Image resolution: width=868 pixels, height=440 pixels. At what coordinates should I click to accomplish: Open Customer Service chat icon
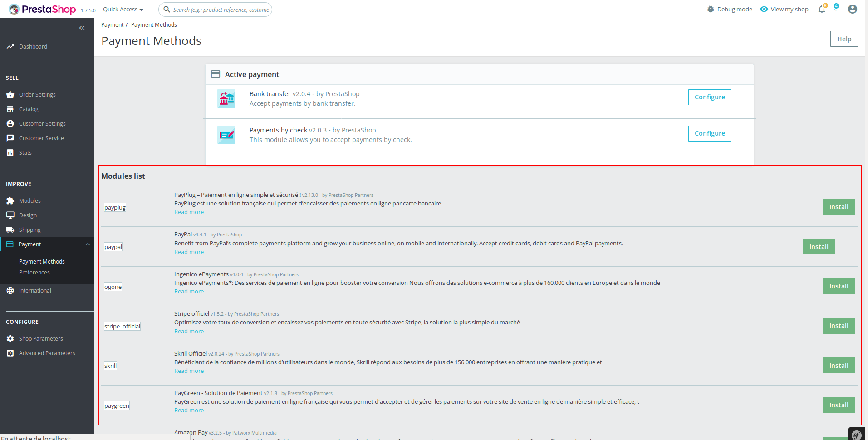click(x=10, y=138)
